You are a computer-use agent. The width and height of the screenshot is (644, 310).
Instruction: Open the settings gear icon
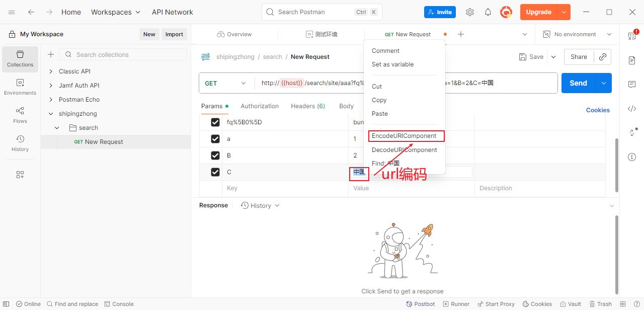point(470,12)
